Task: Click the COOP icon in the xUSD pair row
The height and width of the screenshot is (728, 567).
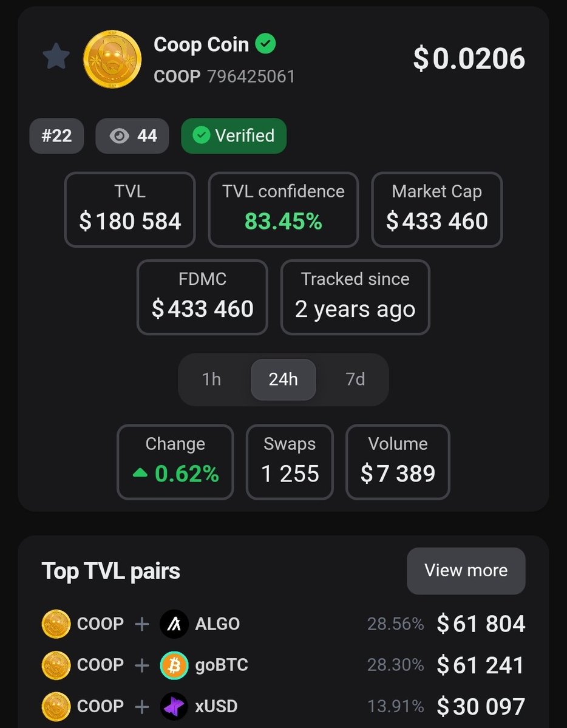Action: pyautogui.click(x=56, y=706)
